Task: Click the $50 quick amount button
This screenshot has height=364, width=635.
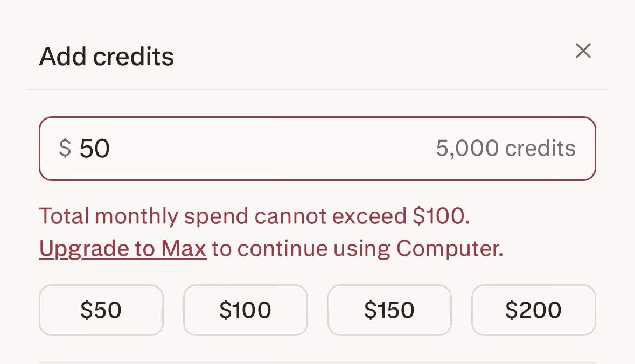Action: 101,310
